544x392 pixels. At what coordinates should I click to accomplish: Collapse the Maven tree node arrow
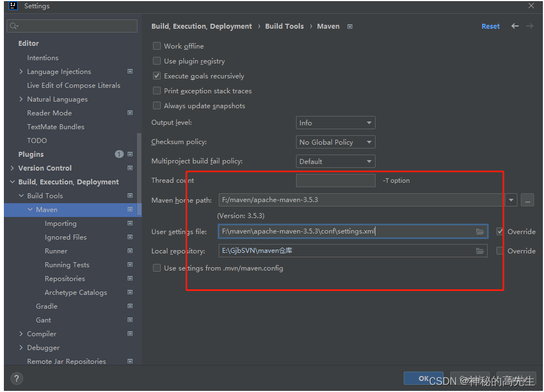pyautogui.click(x=30, y=210)
